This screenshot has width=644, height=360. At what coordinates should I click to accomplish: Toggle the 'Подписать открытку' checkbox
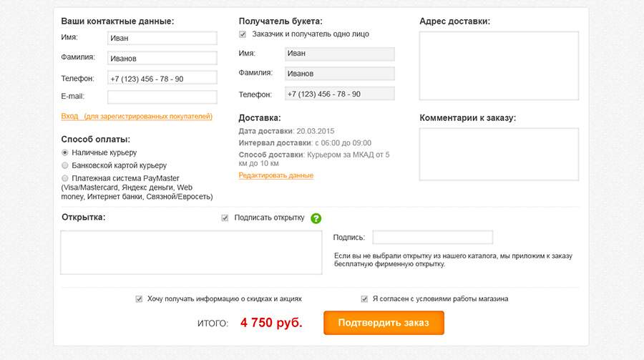click(x=225, y=218)
